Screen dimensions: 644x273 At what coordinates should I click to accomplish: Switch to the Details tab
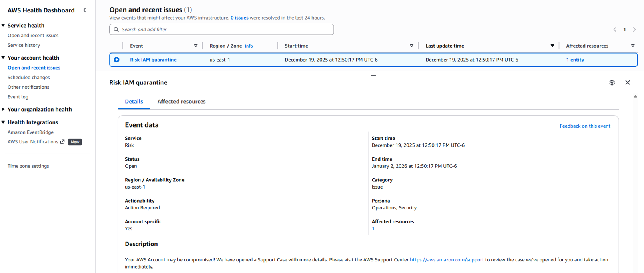click(134, 102)
